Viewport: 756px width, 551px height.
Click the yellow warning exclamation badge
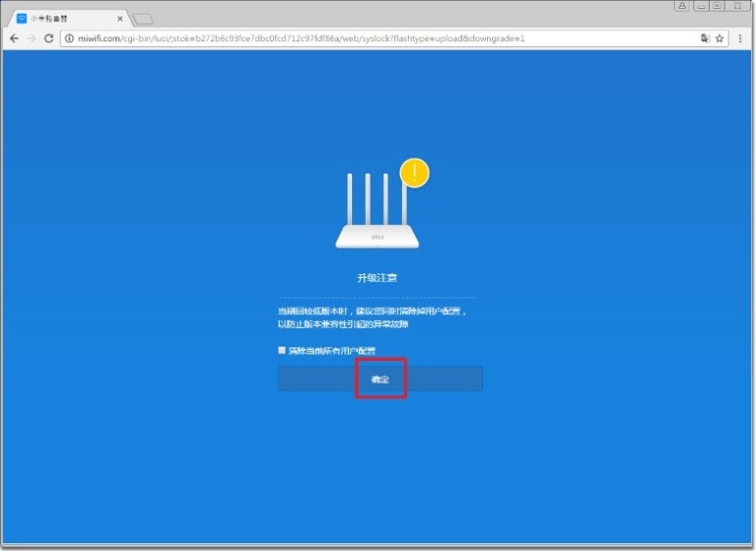click(x=415, y=174)
